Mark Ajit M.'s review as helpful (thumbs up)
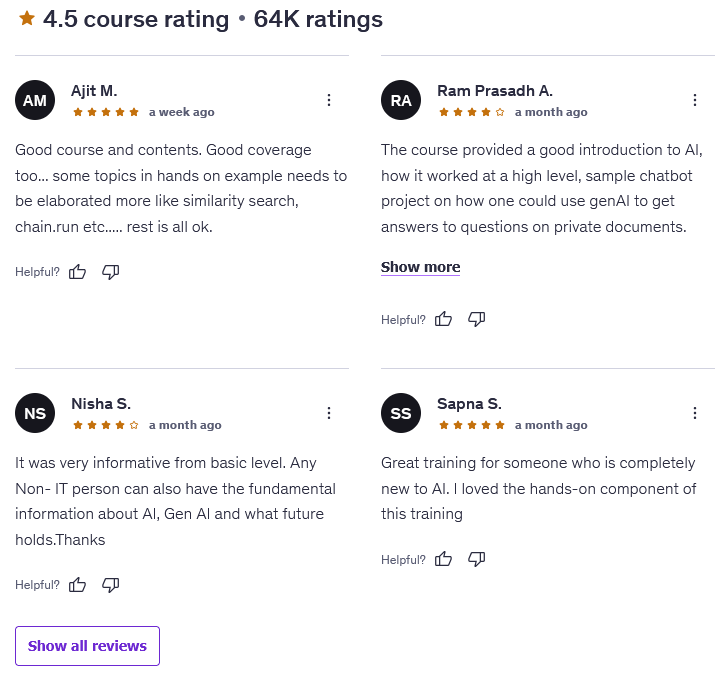728x681 pixels. [x=78, y=271]
